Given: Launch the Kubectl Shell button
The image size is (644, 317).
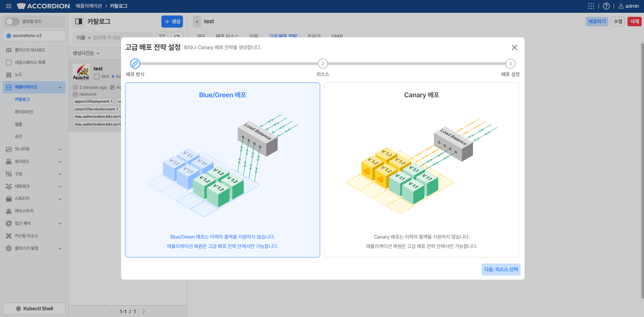Looking at the screenshot, I should click(34, 309).
